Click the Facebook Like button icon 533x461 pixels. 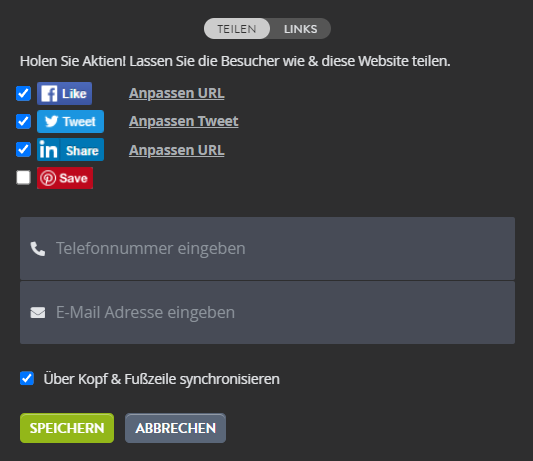coord(65,93)
